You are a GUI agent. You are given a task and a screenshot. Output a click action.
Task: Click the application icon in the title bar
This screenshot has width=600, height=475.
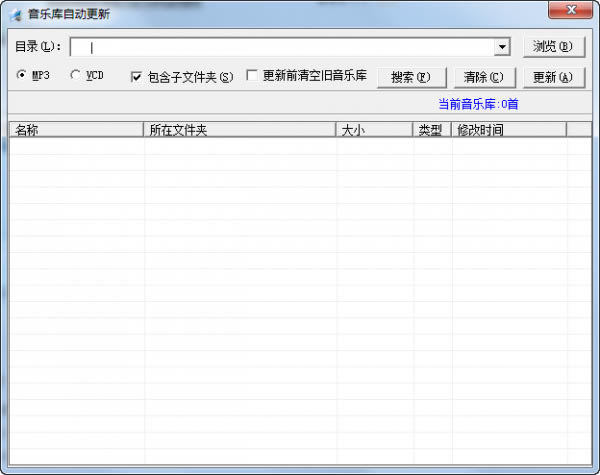16,15
